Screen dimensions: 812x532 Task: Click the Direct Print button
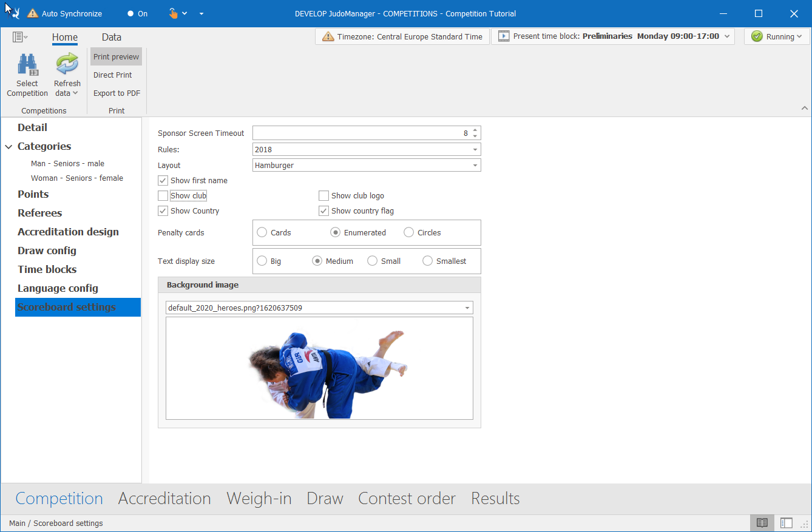pos(113,75)
